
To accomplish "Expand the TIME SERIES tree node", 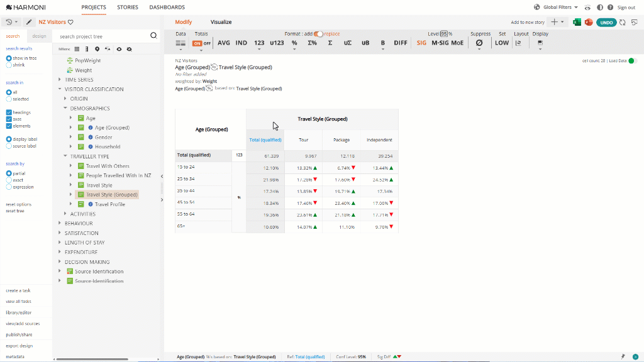I will [x=60, y=80].
